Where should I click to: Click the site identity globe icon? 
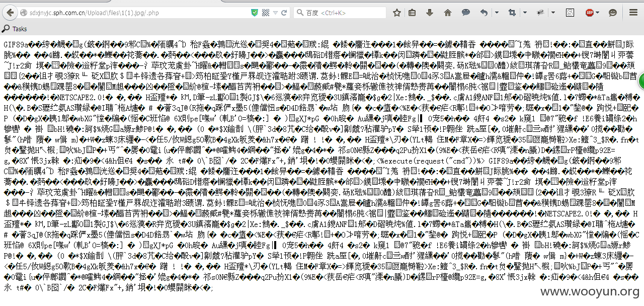[23, 13]
